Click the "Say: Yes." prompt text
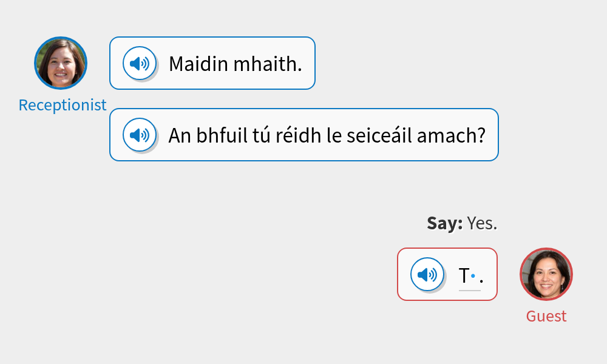Viewport: 607px width, 364px height. 461,223
